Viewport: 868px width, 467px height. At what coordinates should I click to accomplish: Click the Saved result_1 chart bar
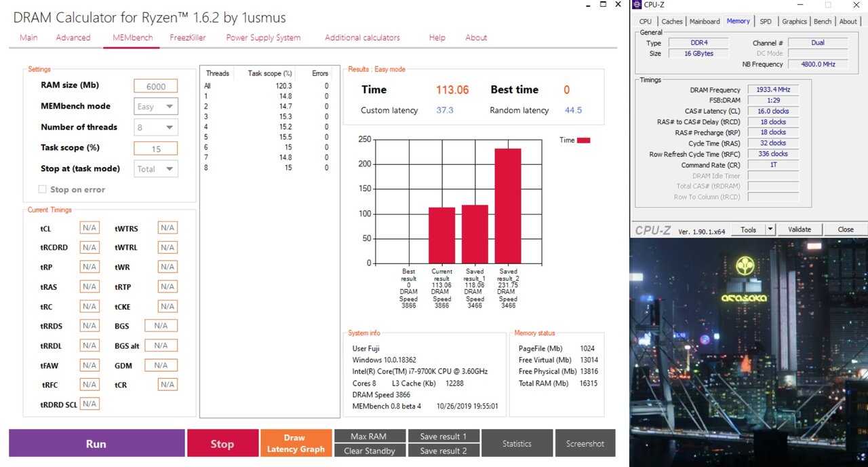click(475, 234)
